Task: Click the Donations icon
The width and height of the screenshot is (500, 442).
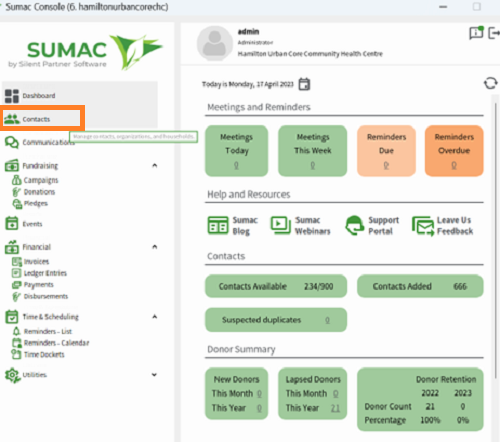Action: coord(16,192)
